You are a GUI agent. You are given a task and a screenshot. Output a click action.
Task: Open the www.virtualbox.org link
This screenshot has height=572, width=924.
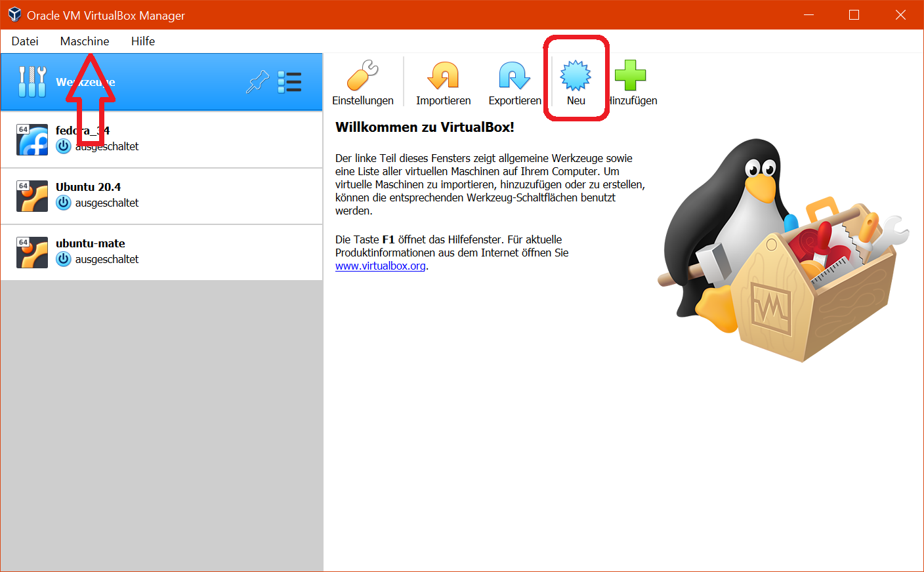(x=381, y=266)
